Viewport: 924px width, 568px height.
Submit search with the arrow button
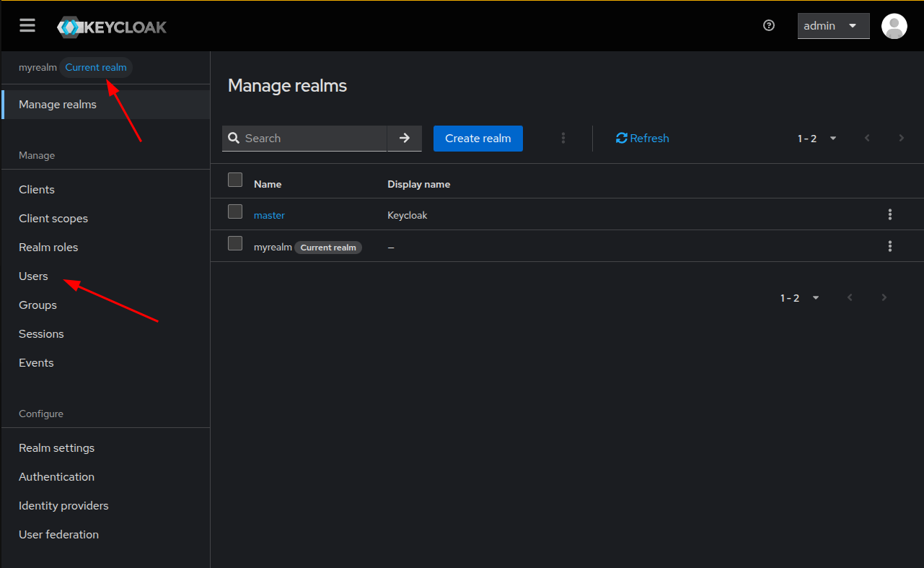point(405,138)
